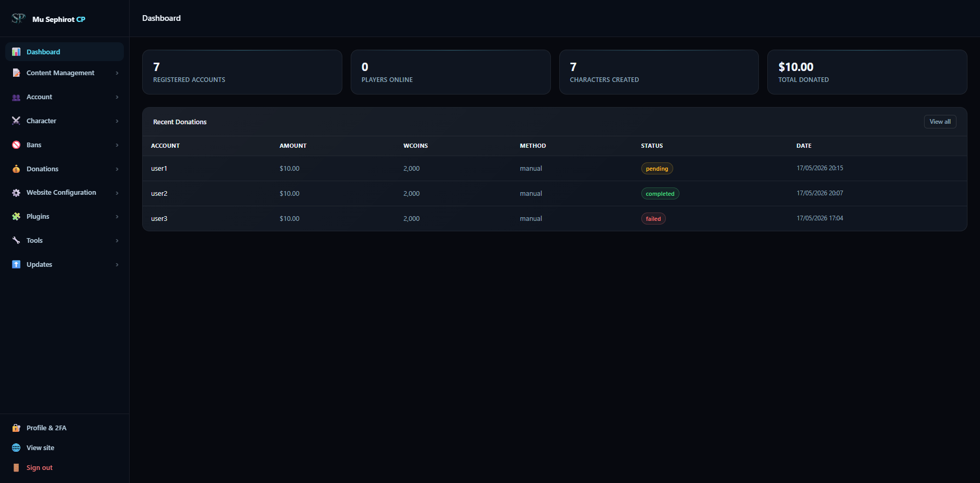Click the Registered Accounts stat card

tap(242, 72)
